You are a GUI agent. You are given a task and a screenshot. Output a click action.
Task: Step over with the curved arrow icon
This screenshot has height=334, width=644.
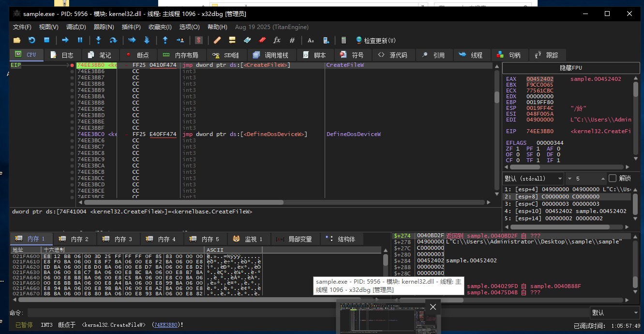pyautogui.click(x=113, y=40)
